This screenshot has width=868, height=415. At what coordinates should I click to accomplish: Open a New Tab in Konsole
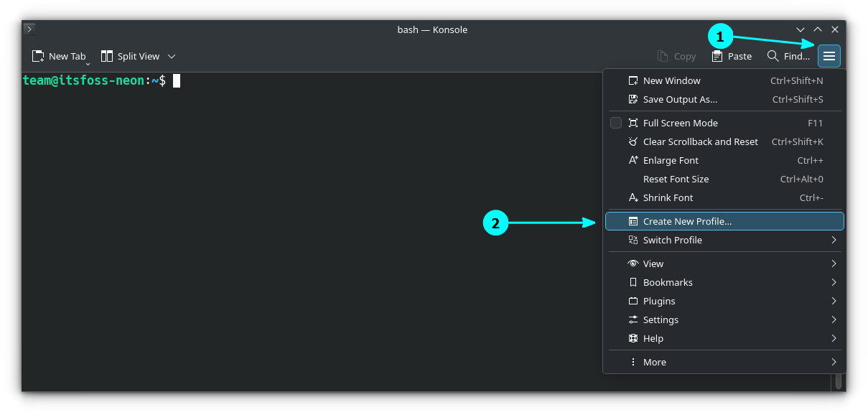pyautogui.click(x=60, y=55)
